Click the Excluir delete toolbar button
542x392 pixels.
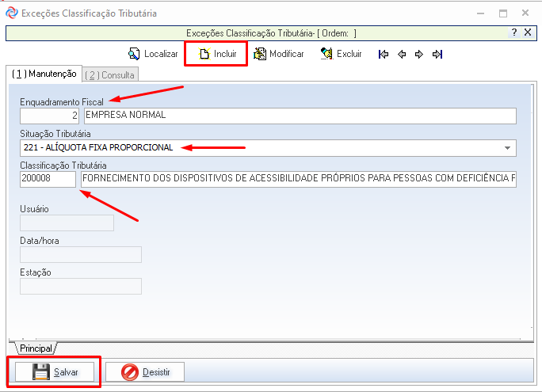[x=341, y=54]
